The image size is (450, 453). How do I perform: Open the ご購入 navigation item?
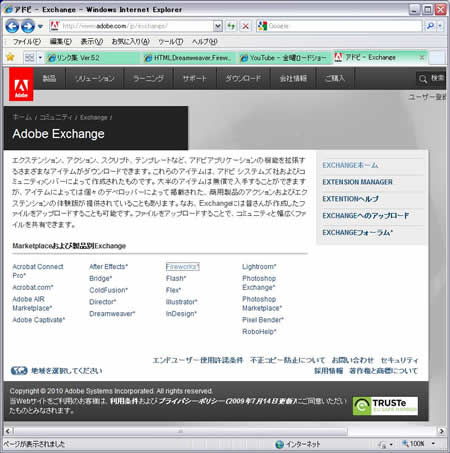335,78
